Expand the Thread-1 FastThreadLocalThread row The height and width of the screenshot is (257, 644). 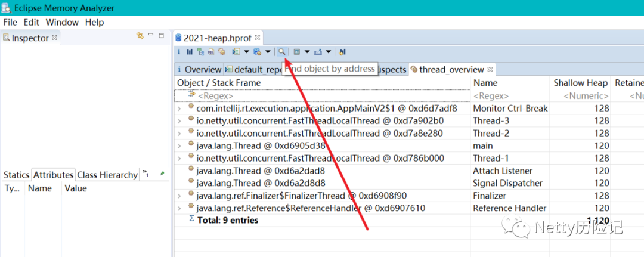point(179,159)
